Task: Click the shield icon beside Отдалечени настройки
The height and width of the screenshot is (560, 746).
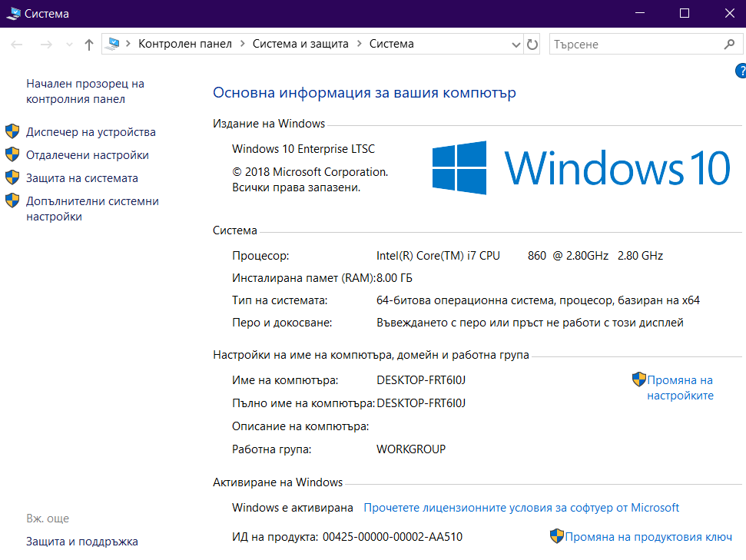Action: point(12,154)
